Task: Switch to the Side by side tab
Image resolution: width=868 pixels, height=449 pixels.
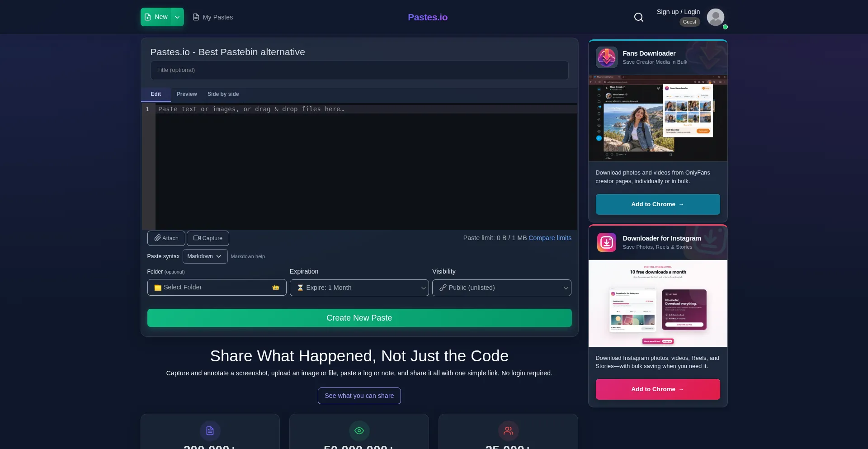Action: pyautogui.click(x=223, y=94)
